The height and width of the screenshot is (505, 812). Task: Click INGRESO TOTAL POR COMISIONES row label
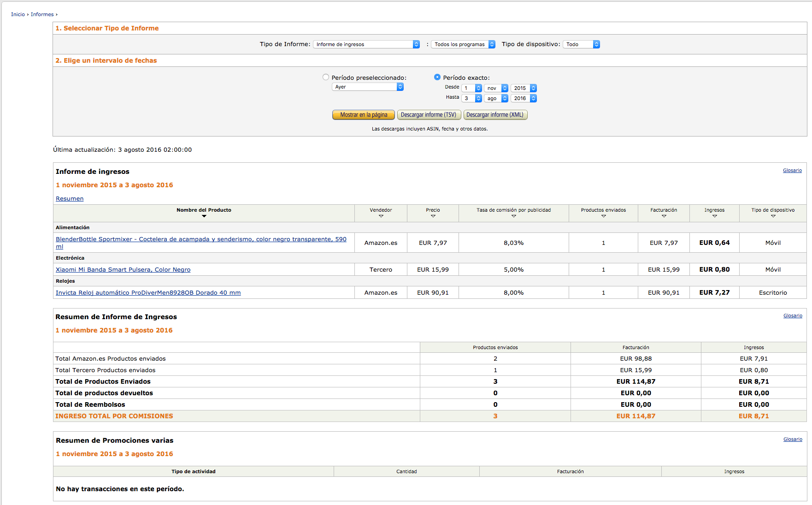point(114,416)
